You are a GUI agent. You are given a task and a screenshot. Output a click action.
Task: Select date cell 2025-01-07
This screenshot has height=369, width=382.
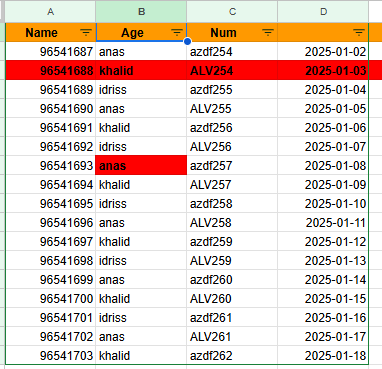tap(323, 147)
